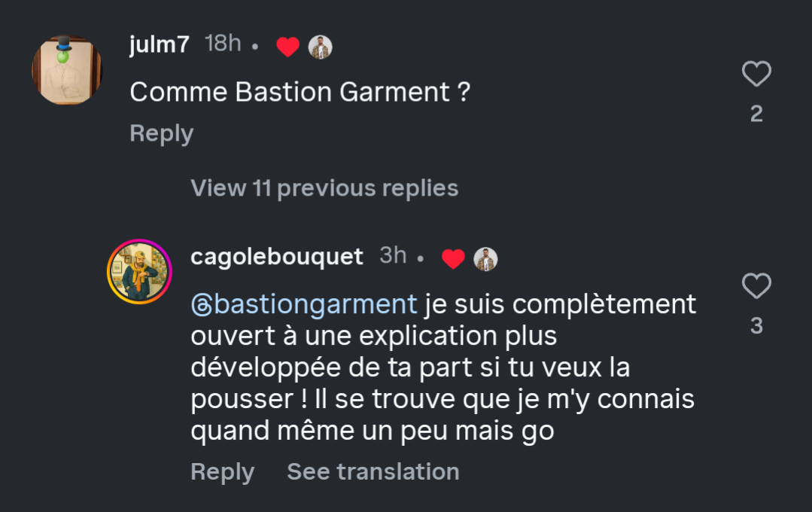Open julm7's profile picture
Screen dimensions: 812x512
click(x=67, y=69)
